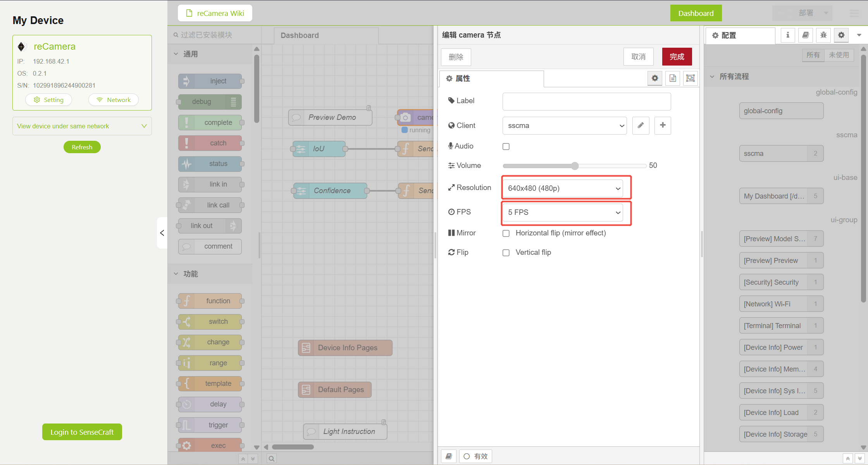
Task: Click the search icon below the canvas
Action: click(272, 458)
